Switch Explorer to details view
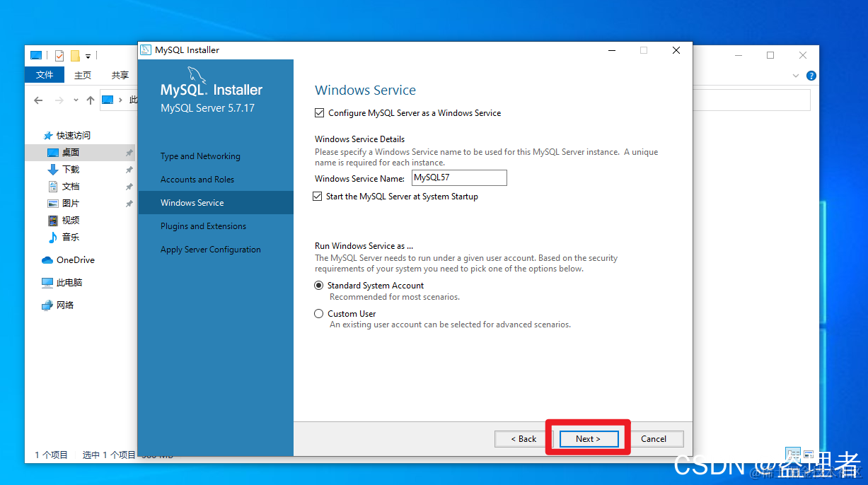The height and width of the screenshot is (485, 868). pos(793,454)
